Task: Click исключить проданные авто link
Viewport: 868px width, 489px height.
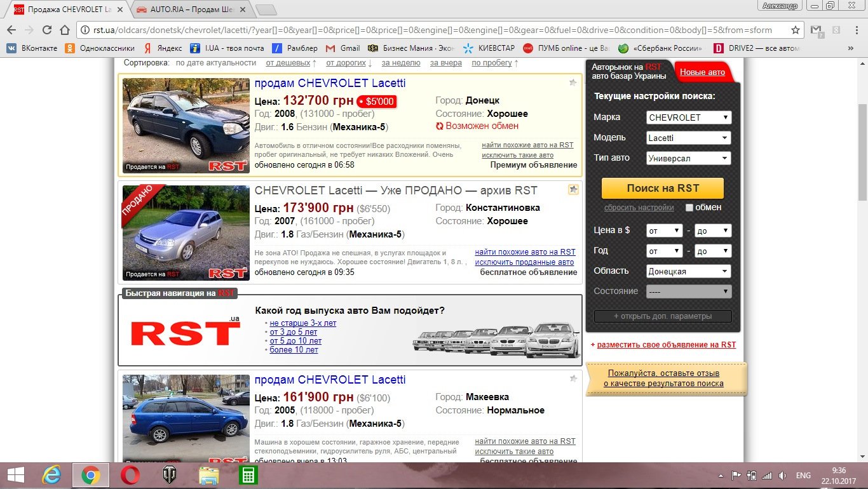Action: (x=524, y=262)
